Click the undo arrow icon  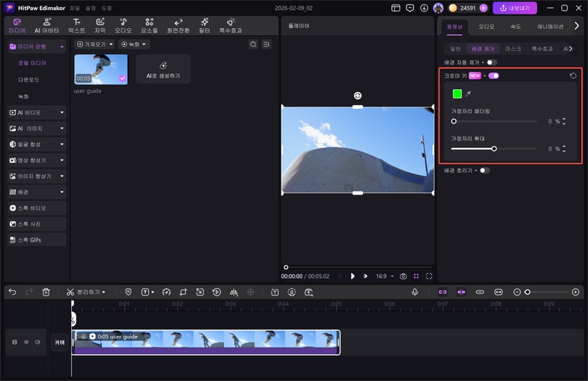coord(10,292)
